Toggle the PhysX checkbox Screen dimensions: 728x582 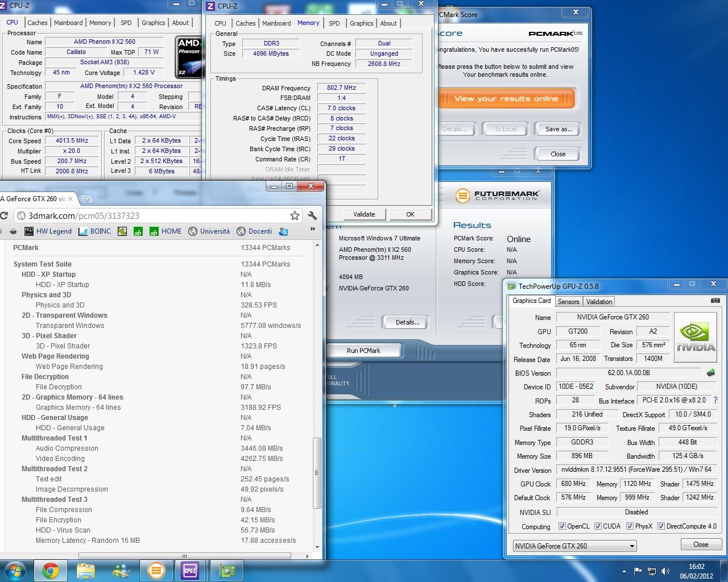point(630,526)
